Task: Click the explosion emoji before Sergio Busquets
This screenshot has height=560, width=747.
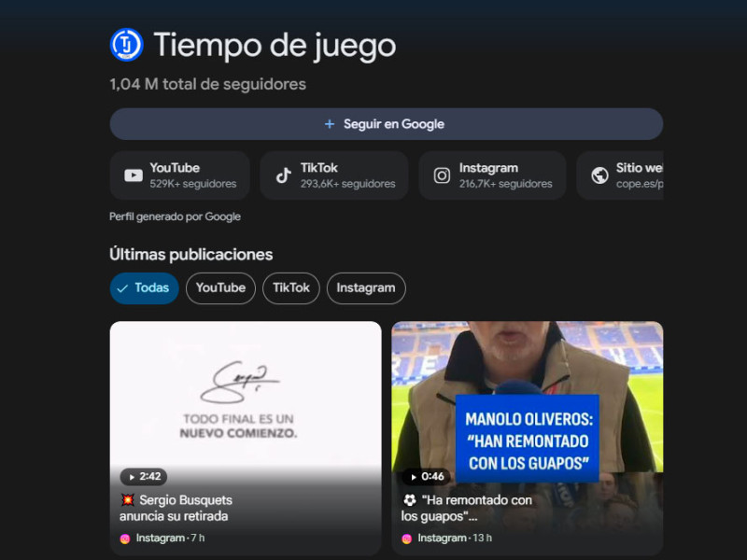Action: (x=127, y=500)
